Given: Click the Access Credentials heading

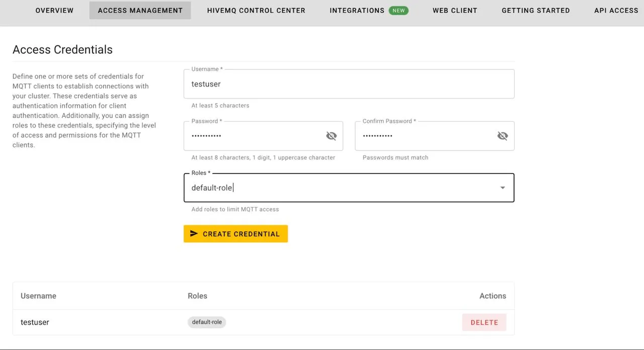Looking at the screenshot, I should pos(62,49).
